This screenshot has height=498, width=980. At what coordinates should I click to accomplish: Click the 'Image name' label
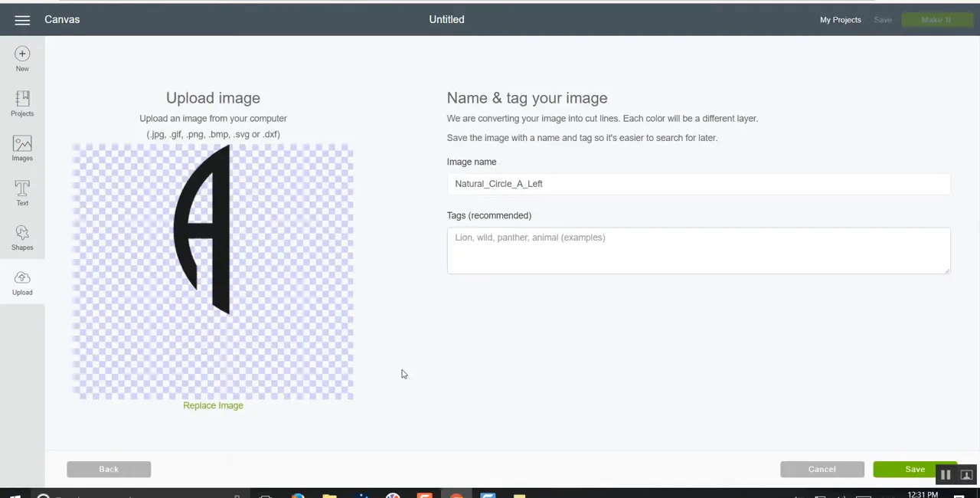[x=472, y=162]
